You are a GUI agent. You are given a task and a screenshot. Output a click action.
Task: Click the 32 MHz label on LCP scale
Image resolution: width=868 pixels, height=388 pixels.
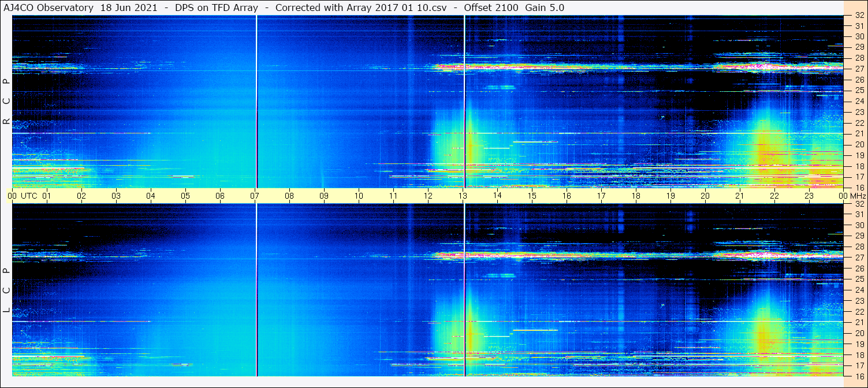[x=859, y=204]
